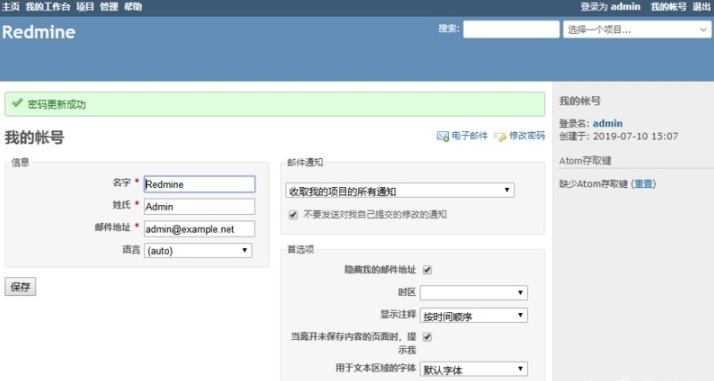Click the Atom存取键 sidebar heading
Viewport: 714px width, 381px height.
585,161
